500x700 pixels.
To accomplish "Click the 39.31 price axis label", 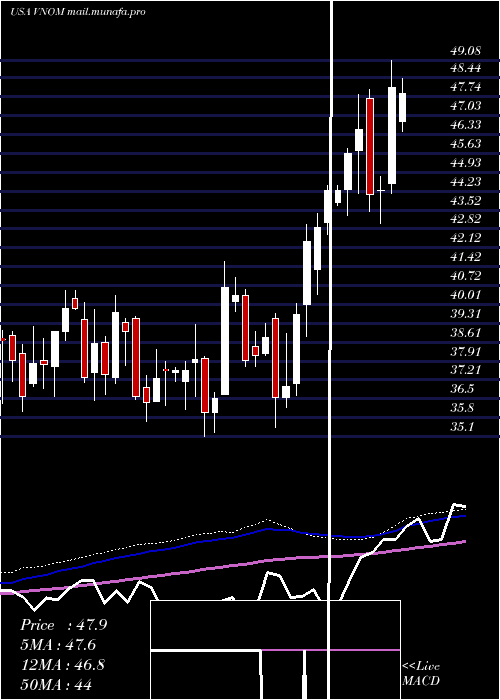I will coord(466,314).
